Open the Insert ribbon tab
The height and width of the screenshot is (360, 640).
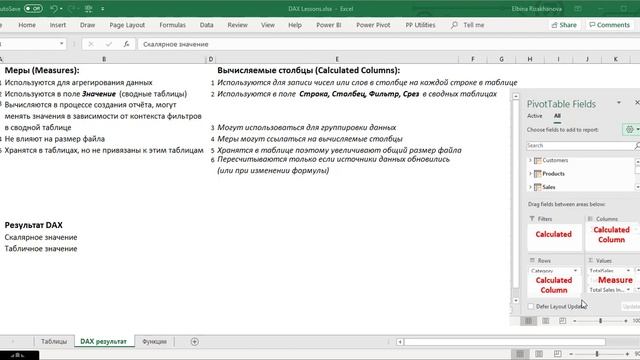pos(58,25)
